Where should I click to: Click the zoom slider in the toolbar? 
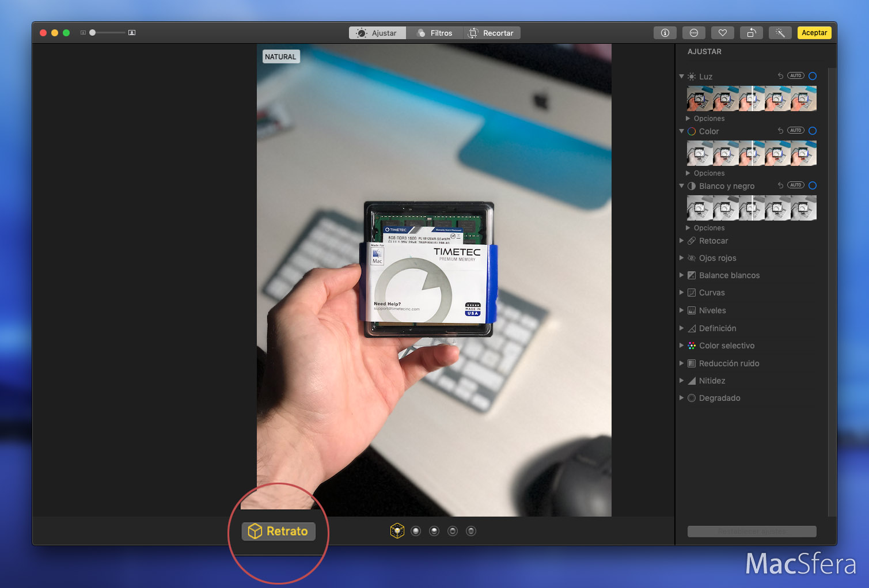click(x=107, y=33)
